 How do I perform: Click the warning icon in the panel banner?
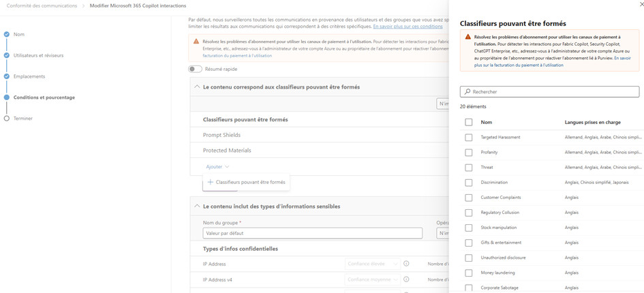pyautogui.click(x=467, y=37)
